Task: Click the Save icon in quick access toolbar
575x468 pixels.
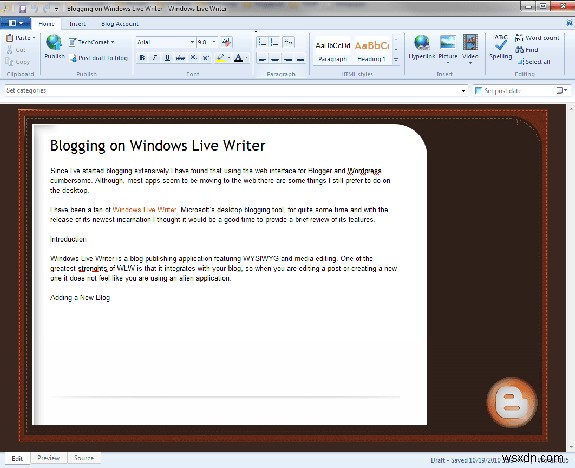Action: coord(23,8)
